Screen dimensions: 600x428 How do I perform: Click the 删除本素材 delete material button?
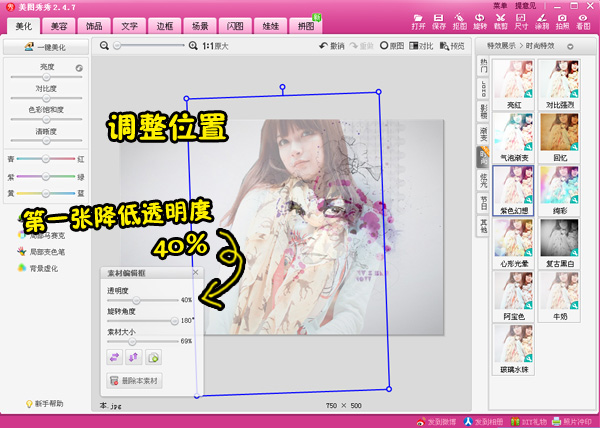point(133,381)
